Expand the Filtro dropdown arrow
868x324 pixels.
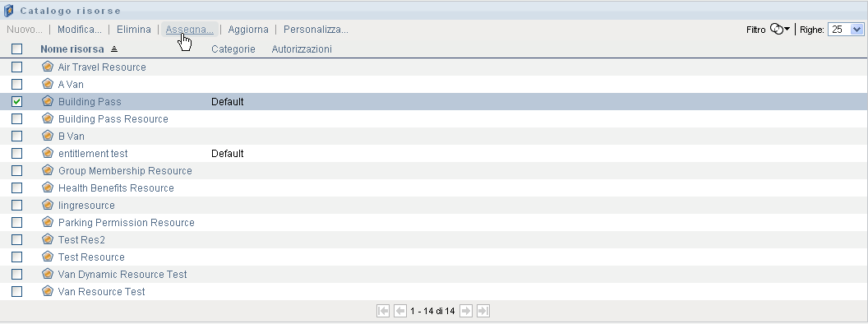[x=787, y=29]
